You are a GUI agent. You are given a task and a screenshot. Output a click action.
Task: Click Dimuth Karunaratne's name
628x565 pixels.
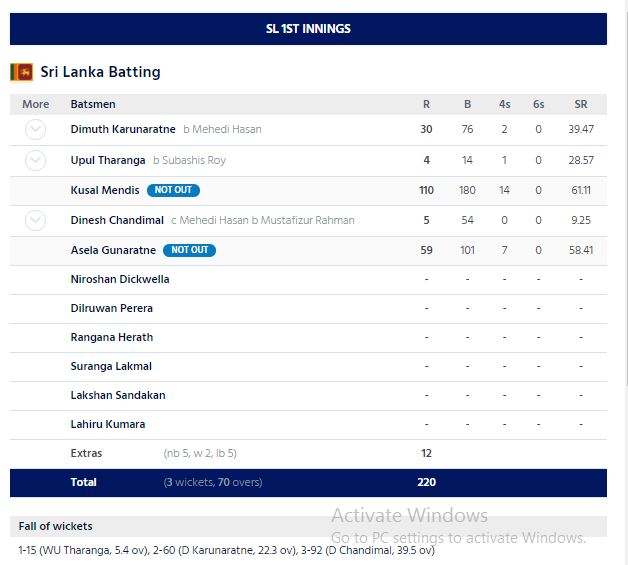tap(123, 129)
